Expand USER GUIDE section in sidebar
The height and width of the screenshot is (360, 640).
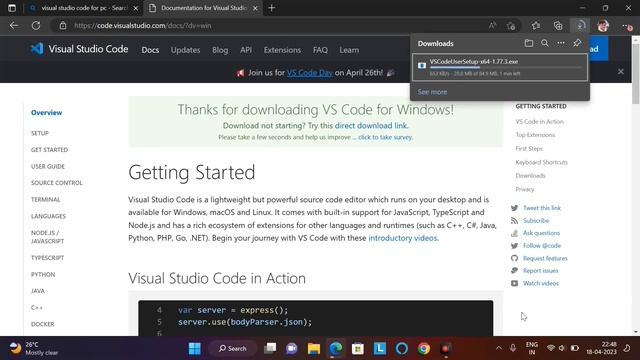pos(48,167)
